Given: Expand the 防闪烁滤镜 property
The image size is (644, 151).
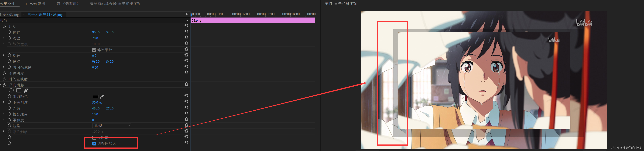Looking at the screenshot, I should [3, 67].
